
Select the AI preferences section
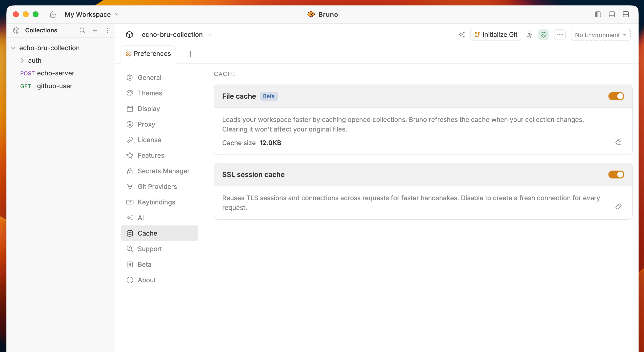click(159, 218)
